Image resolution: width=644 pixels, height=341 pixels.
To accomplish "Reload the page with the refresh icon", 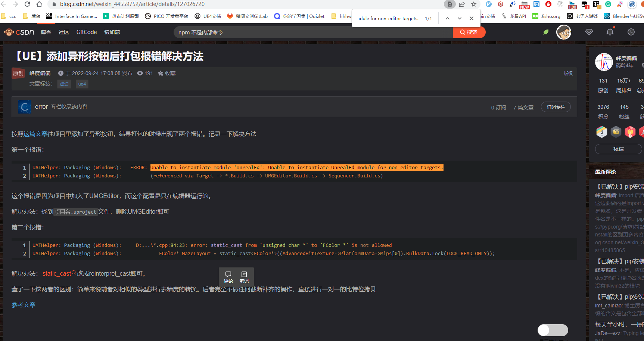I will point(27,4).
